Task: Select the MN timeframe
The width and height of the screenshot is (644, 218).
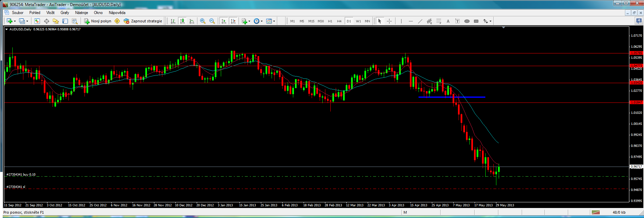Action: pos(367,21)
